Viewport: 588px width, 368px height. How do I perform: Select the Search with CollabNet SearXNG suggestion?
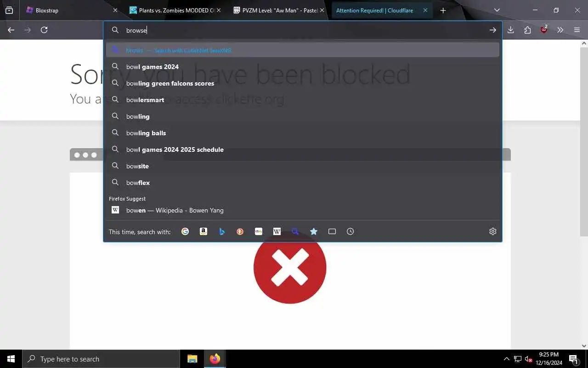point(303,50)
